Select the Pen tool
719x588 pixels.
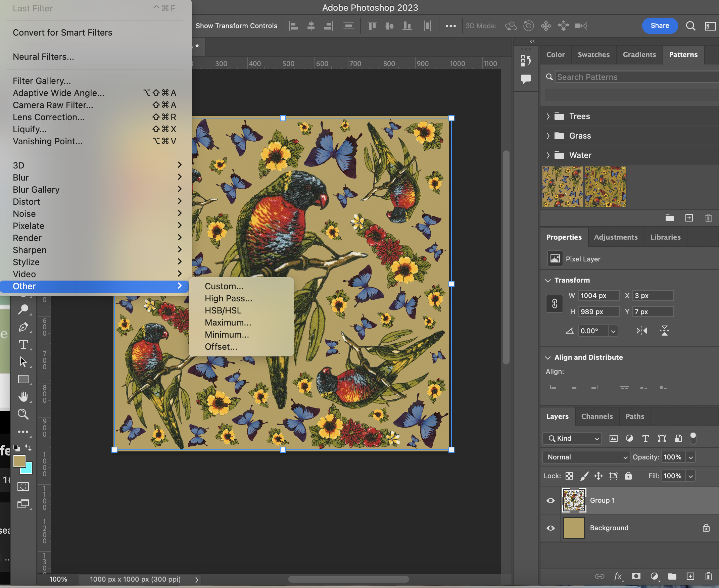(23, 327)
